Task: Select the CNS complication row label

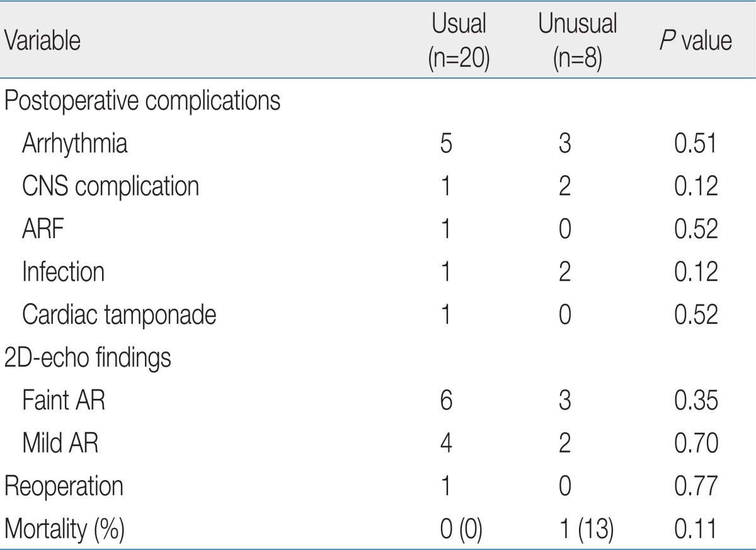Action: [110, 188]
